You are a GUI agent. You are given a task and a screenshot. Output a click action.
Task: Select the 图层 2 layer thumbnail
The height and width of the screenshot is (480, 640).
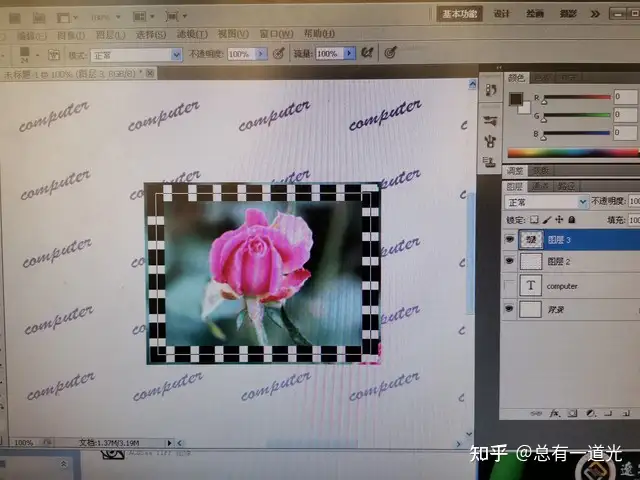531,261
